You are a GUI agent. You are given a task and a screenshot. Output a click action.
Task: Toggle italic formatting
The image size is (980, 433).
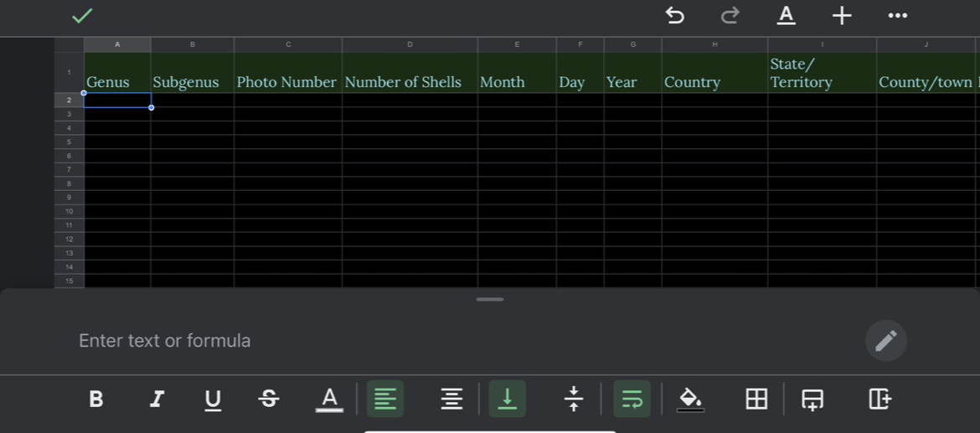point(156,399)
